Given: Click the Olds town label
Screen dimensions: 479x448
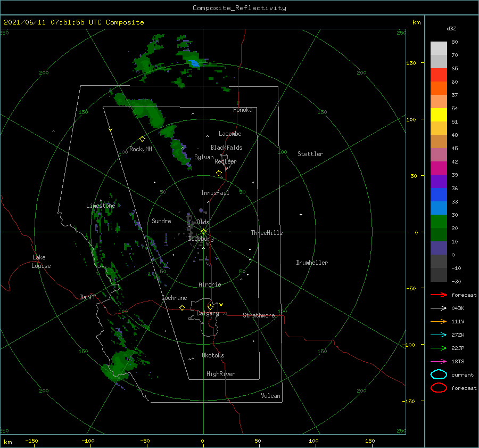Looking at the screenshot, I should 203,222.
